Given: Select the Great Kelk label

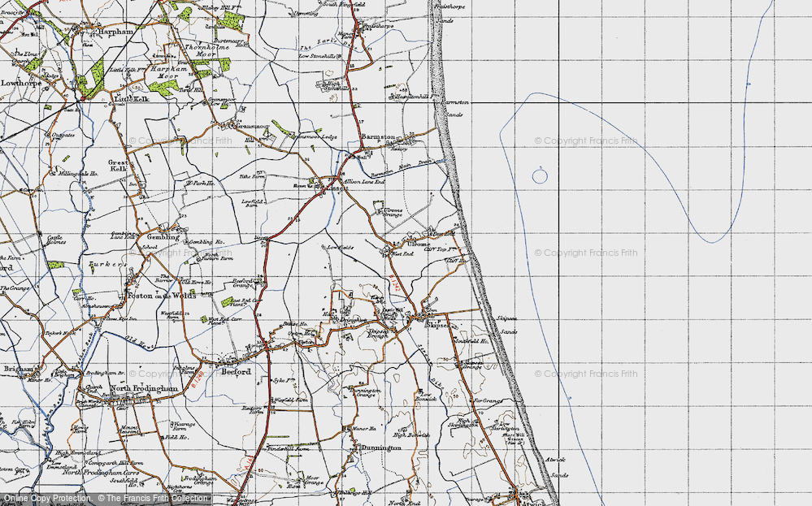Looking at the screenshot, I should coord(118,166).
